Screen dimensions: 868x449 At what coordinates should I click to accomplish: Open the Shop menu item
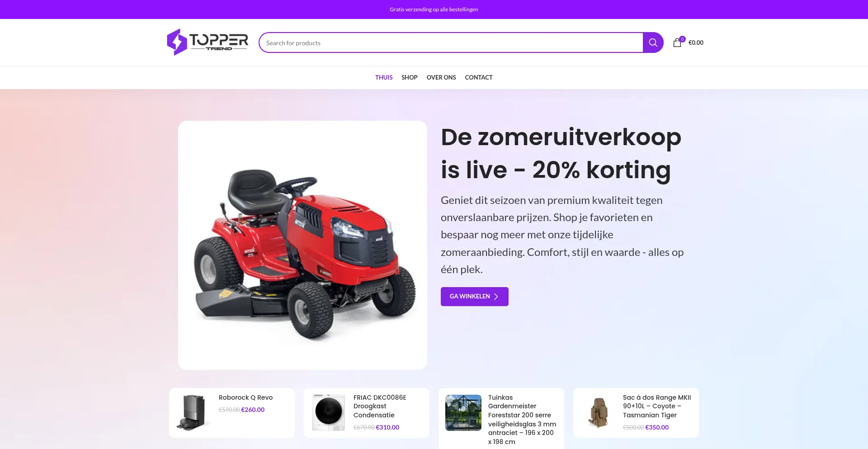point(410,77)
